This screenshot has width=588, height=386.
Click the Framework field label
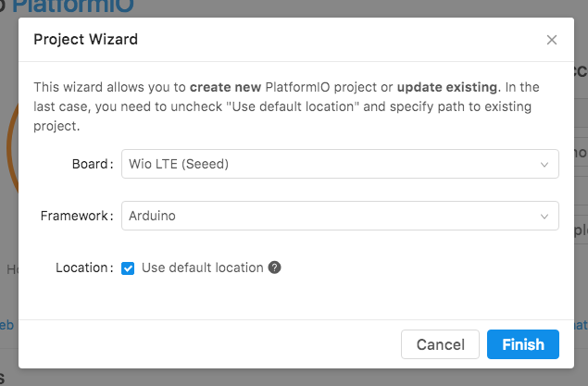click(76, 216)
